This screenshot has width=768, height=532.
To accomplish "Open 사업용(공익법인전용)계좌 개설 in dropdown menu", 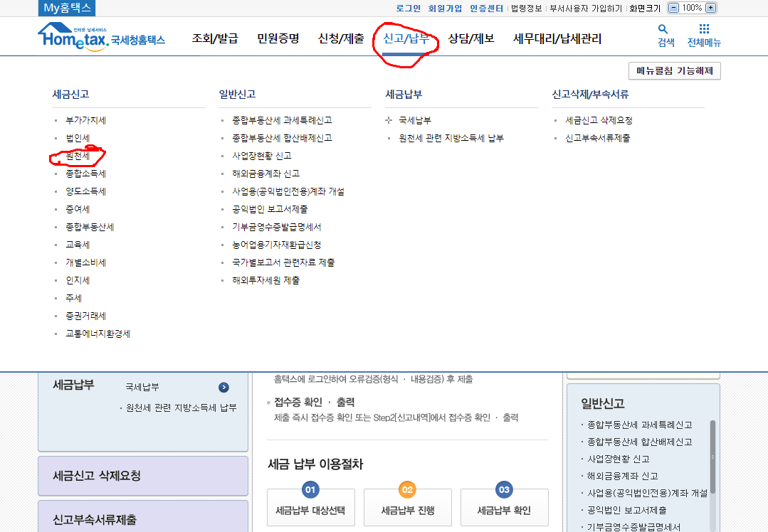I will 288,191.
